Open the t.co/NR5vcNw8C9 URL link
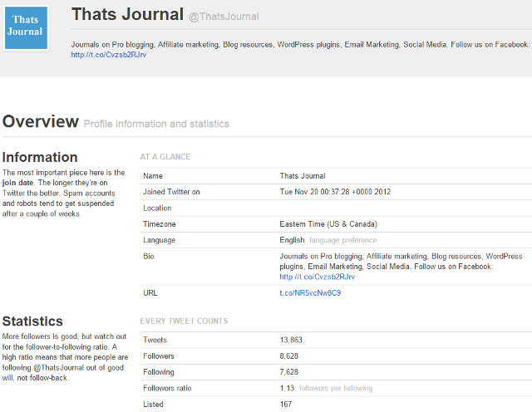 pyautogui.click(x=310, y=293)
